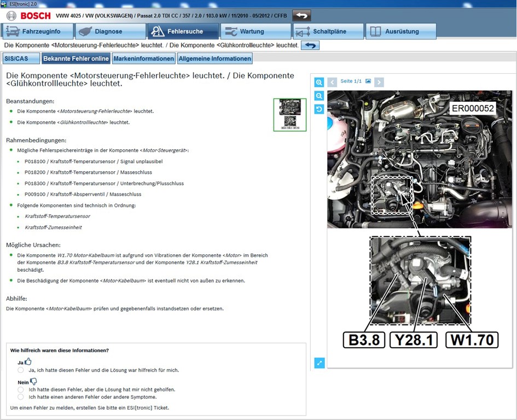517x420 pixels.
Task: Click the ESI[tronic] 2.0 window icon
Action: [x=4, y=4]
